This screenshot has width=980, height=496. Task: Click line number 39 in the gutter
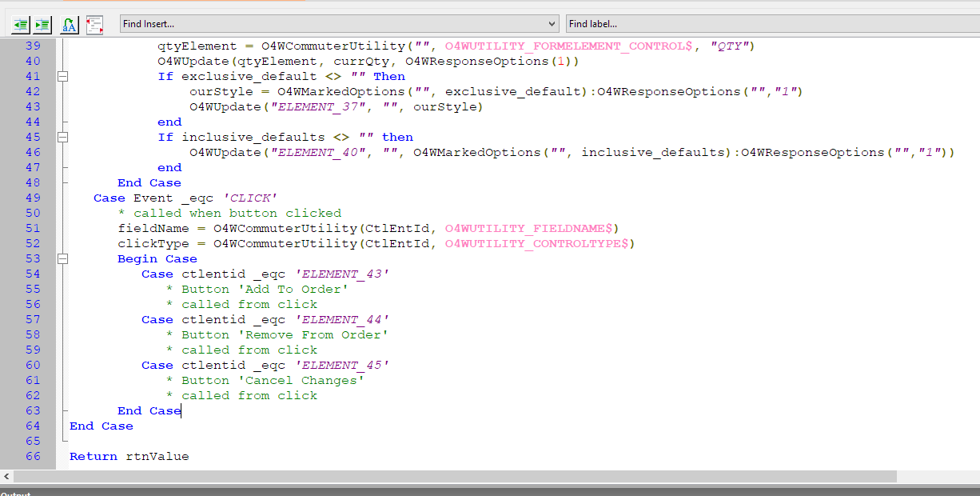point(33,46)
